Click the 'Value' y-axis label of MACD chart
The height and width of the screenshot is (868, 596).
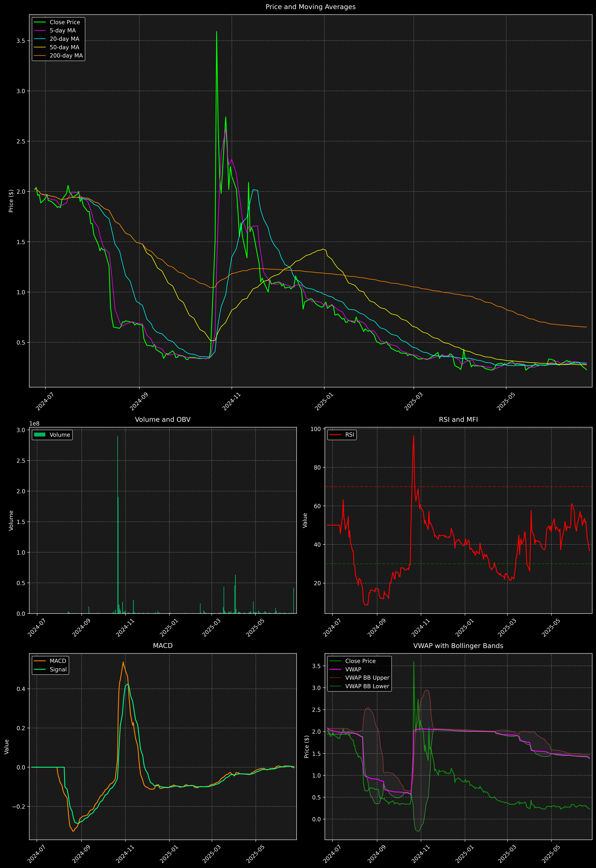pyautogui.click(x=6, y=747)
